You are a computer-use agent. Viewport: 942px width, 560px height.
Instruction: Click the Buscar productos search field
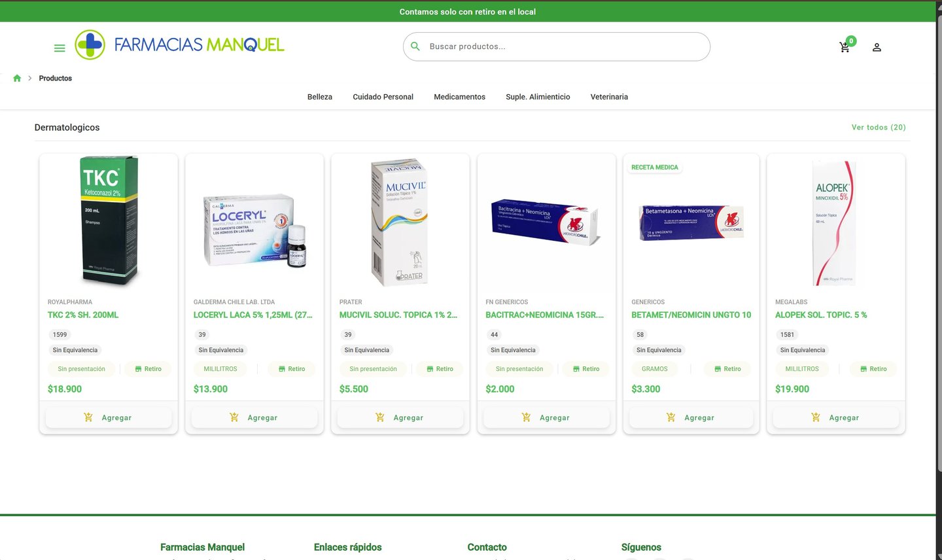557,46
